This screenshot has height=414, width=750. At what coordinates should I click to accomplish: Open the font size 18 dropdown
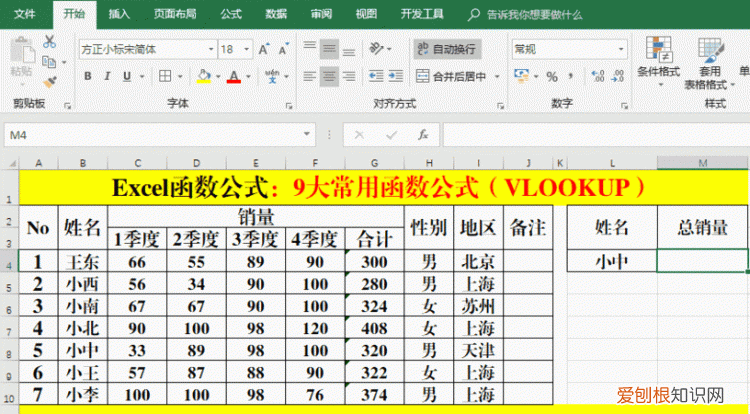tap(247, 49)
